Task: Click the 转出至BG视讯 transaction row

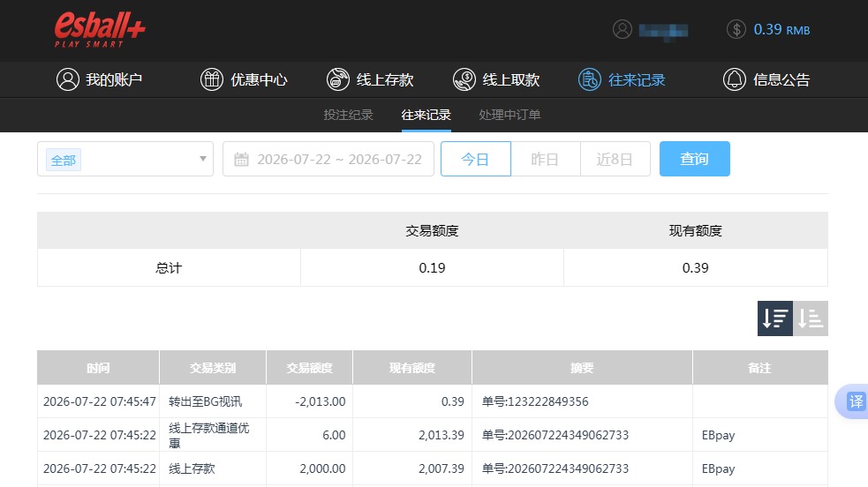Action: (x=433, y=401)
